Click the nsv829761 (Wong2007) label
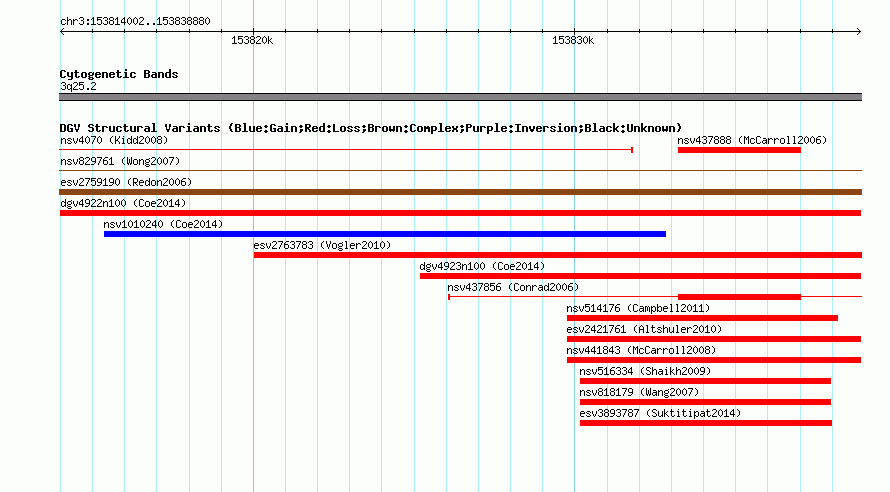 (120, 161)
